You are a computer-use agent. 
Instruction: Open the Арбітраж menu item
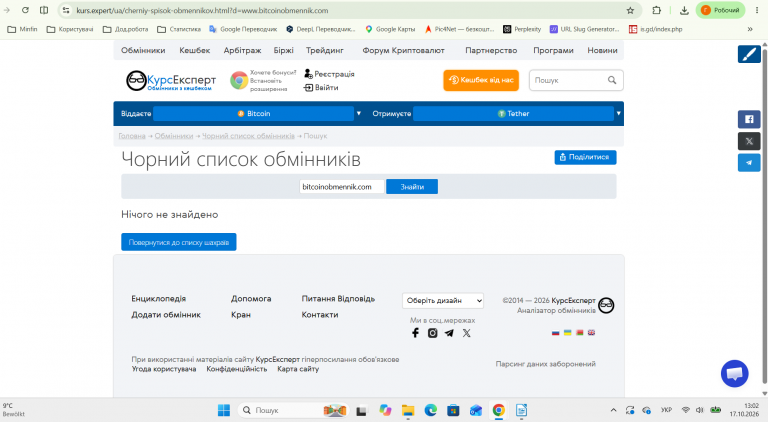tap(242, 50)
